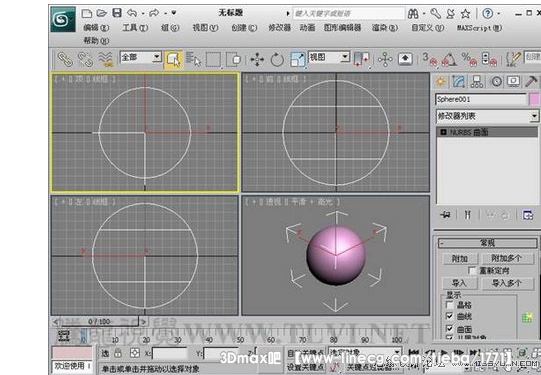Open the 渲染(R) menu

point(385,28)
